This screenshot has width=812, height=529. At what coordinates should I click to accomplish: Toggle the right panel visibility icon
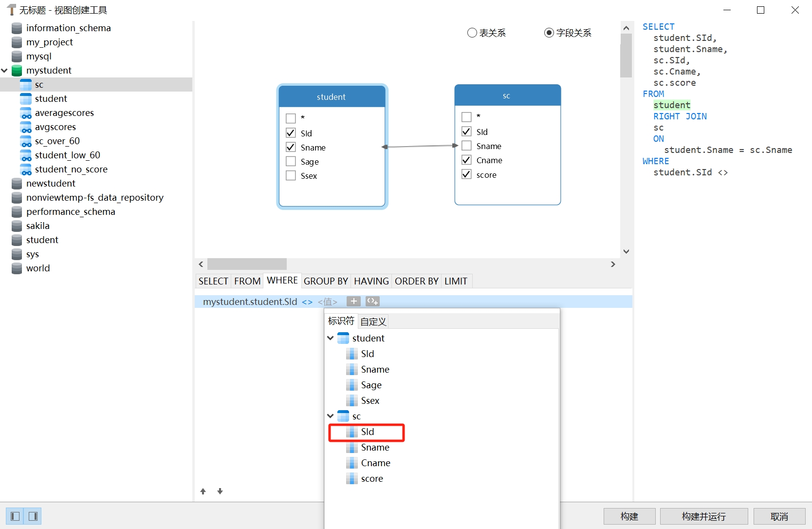33,516
